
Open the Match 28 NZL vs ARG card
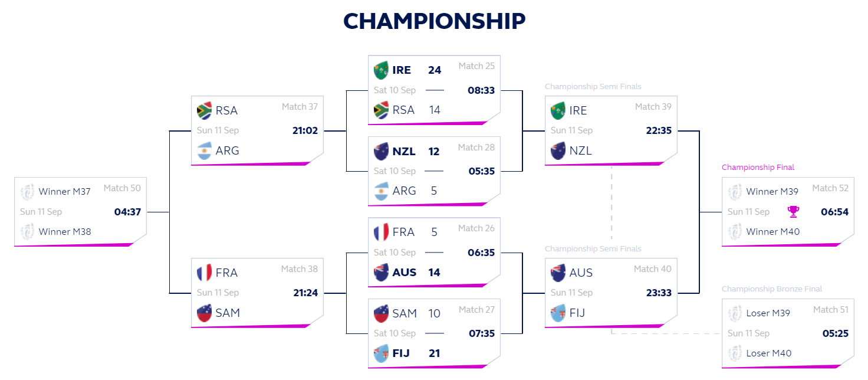(434, 172)
